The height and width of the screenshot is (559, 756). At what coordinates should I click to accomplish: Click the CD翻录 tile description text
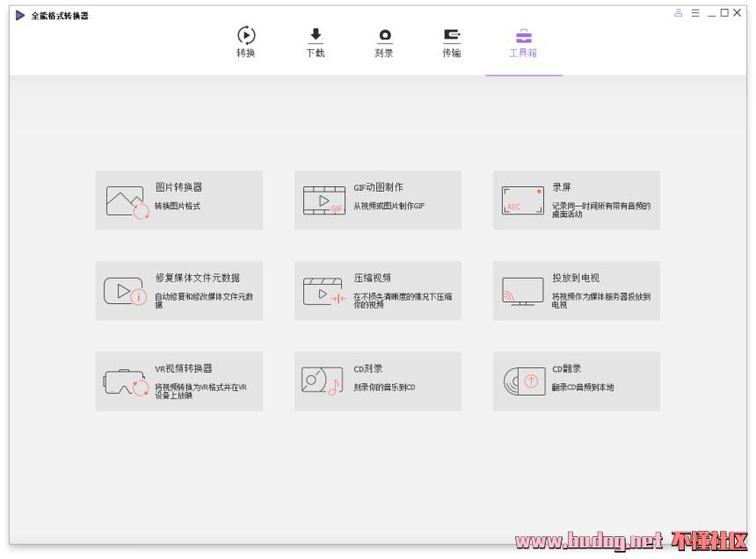[x=583, y=387]
